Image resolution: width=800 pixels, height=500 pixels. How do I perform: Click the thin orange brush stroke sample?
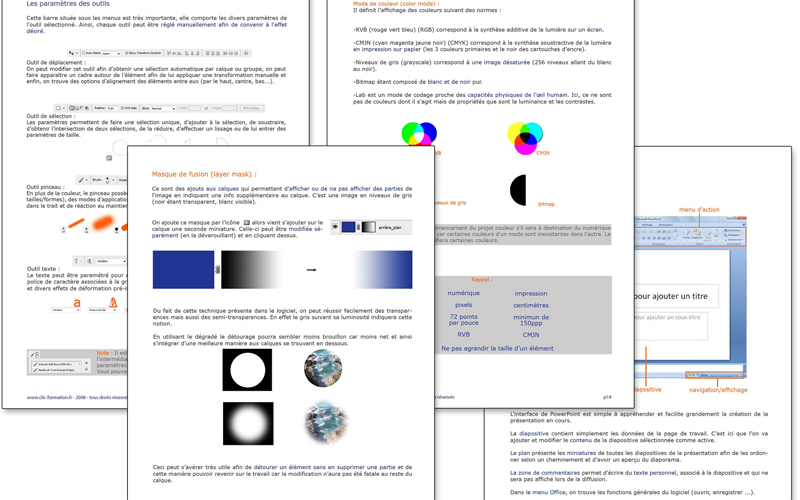(x=76, y=223)
